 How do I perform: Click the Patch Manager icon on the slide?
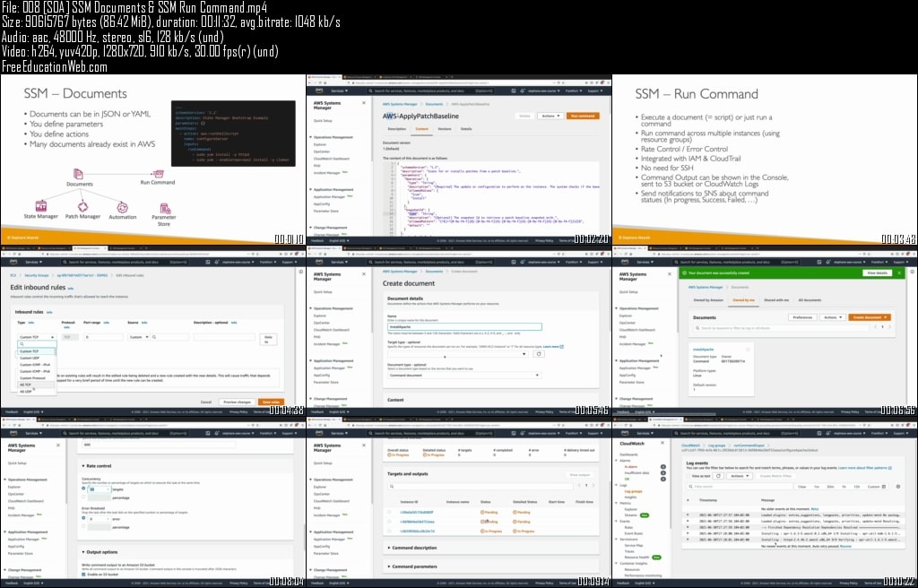pos(82,207)
